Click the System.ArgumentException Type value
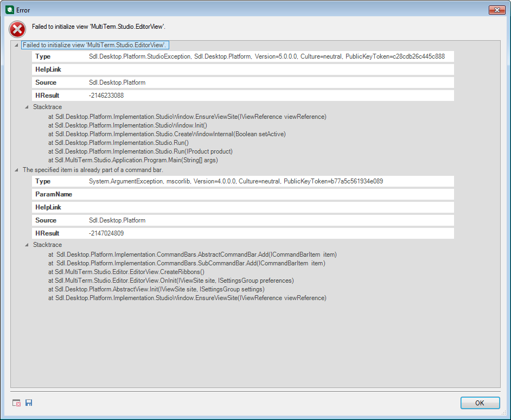The height and width of the screenshot is (420, 511). pyautogui.click(x=235, y=181)
